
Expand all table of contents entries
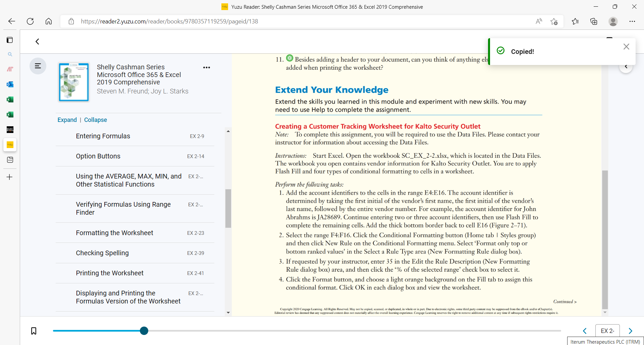[67, 120]
